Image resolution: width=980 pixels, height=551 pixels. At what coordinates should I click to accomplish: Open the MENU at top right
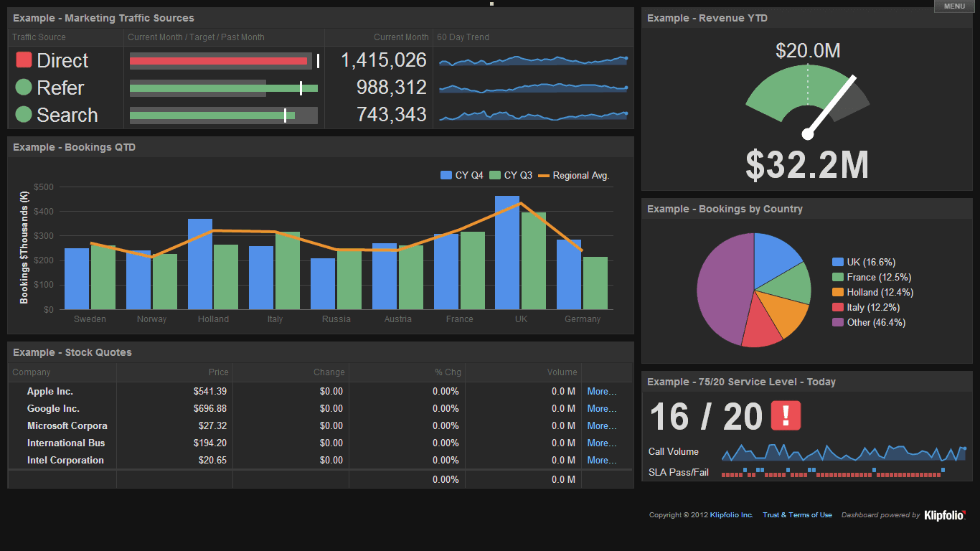pyautogui.click(x=953, y=6)
